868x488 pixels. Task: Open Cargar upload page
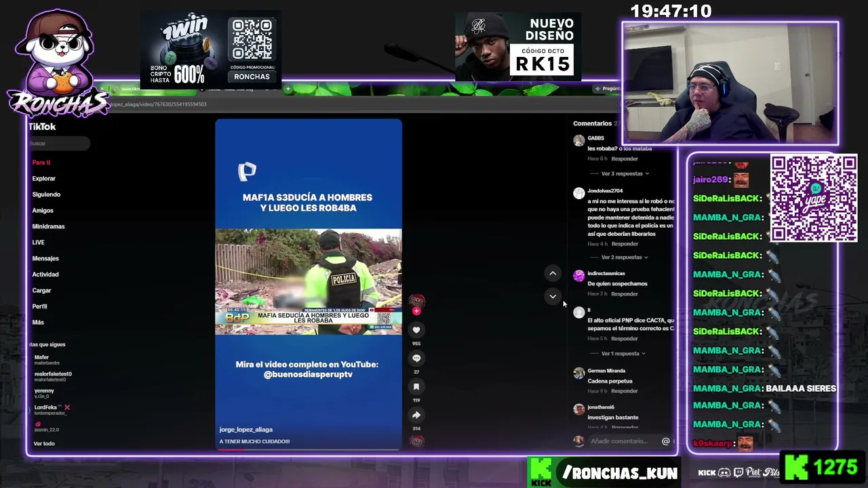41,290
